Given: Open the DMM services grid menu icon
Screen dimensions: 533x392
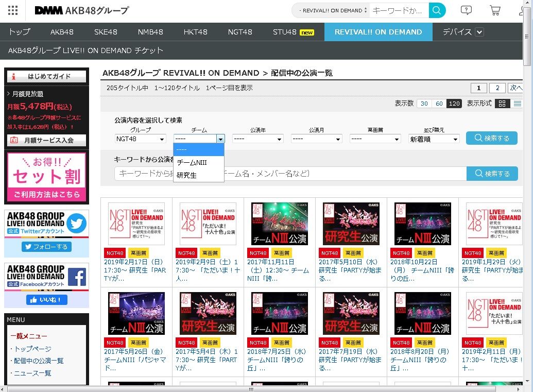Looking at the screenshot, I should (x=12, y=10).
